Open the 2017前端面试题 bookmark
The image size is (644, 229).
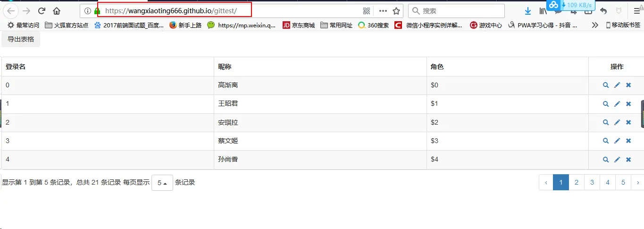[129, 25]
